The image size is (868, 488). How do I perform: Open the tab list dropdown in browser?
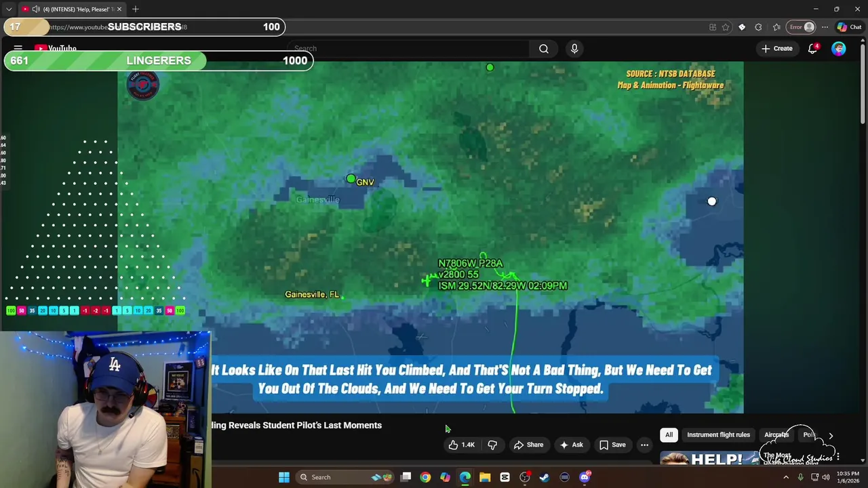coord(9,9)
